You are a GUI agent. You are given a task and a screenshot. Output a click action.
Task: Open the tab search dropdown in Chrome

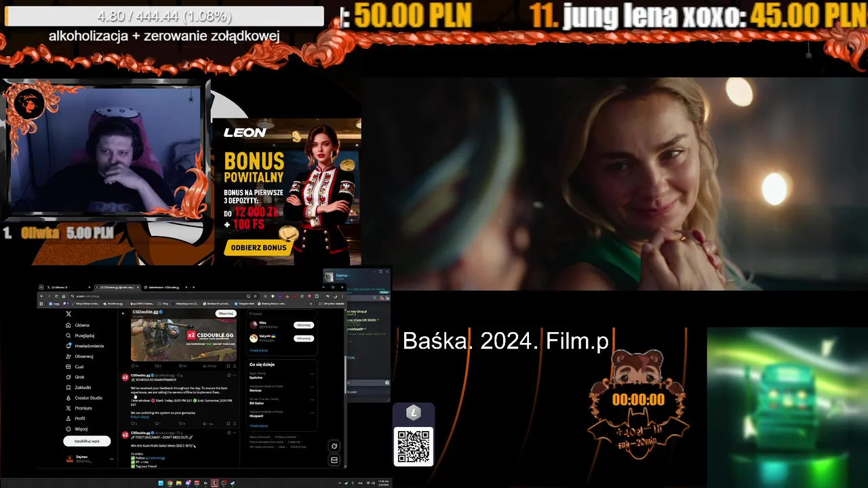coord(41,287)
